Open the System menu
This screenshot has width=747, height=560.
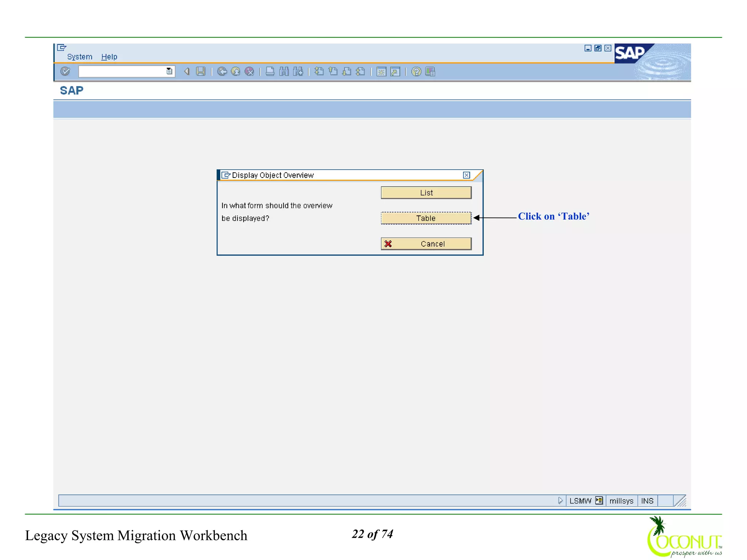click(x=80, y=57)
